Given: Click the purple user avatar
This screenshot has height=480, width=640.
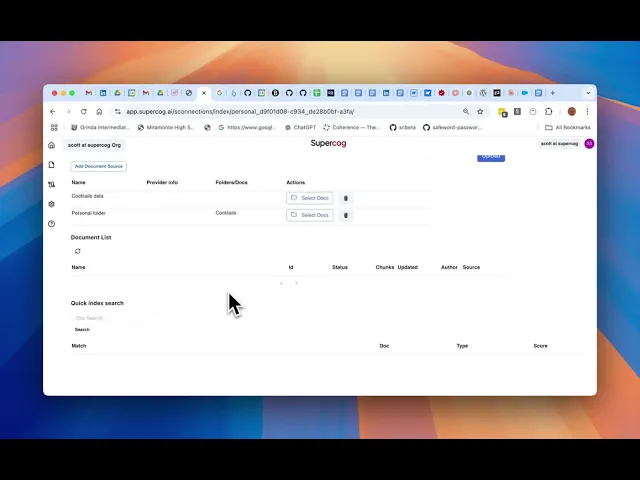Looking at the screenshot, I should (x=589, y=144).
